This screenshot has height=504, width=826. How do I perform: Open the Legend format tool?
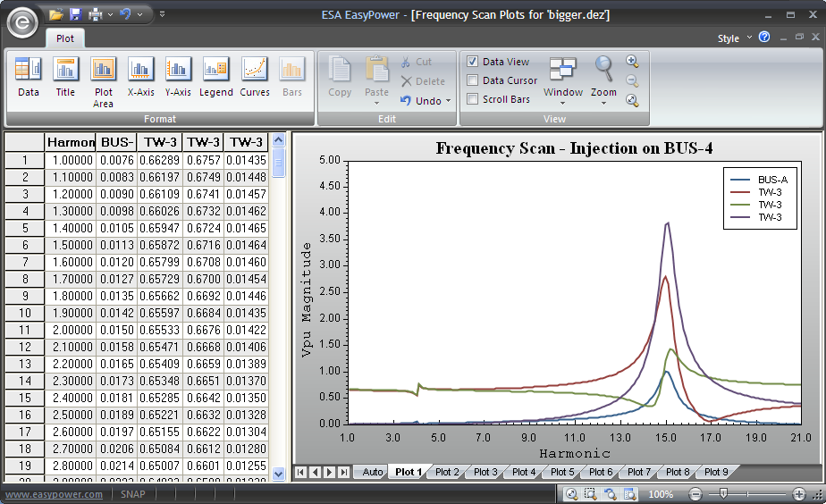coord(216,78)
